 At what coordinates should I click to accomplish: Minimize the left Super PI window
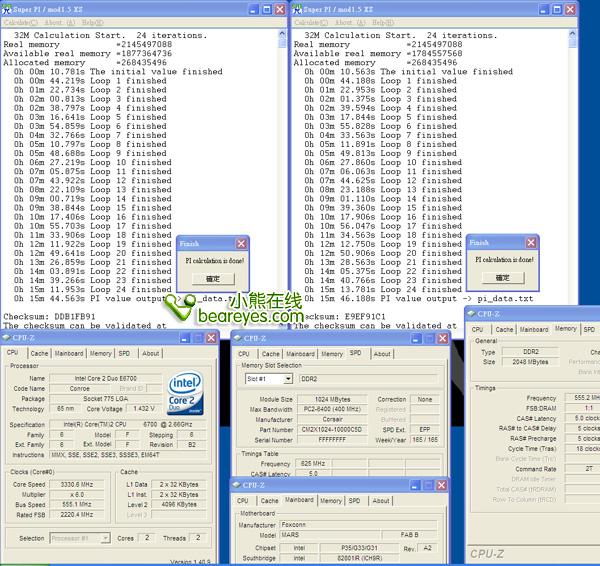(254, 9)
